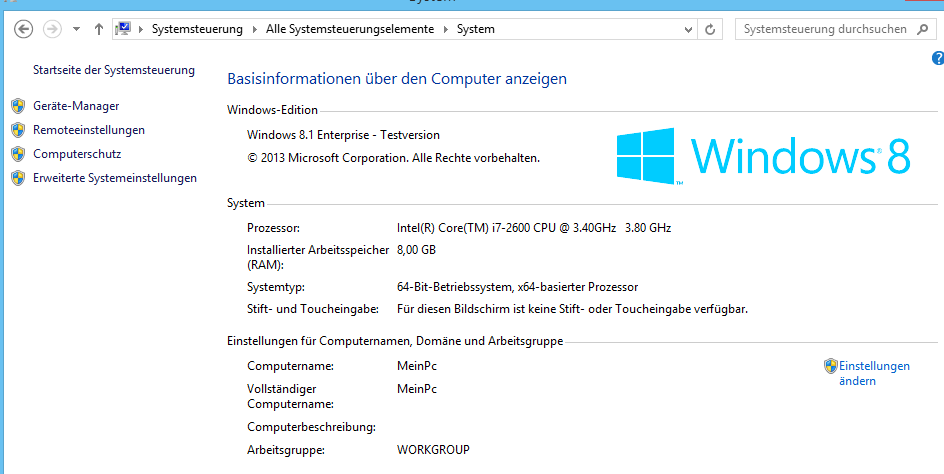Open recent locations dropdown arrow

click(x=76, y=29)
